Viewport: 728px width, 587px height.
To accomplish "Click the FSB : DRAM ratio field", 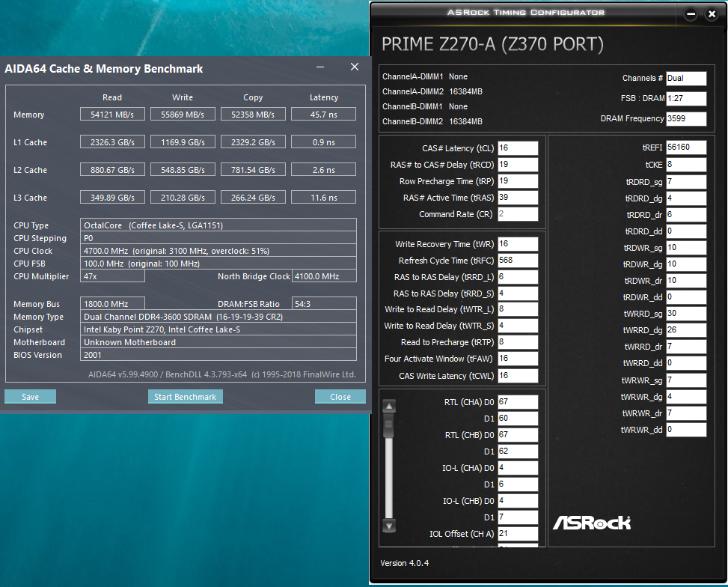I will tap(686, 98).
